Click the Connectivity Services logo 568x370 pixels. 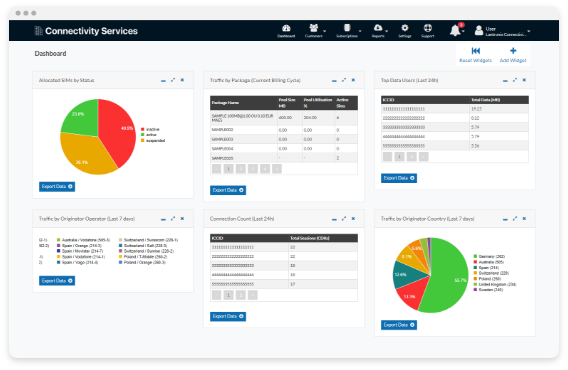click(86, 31)
